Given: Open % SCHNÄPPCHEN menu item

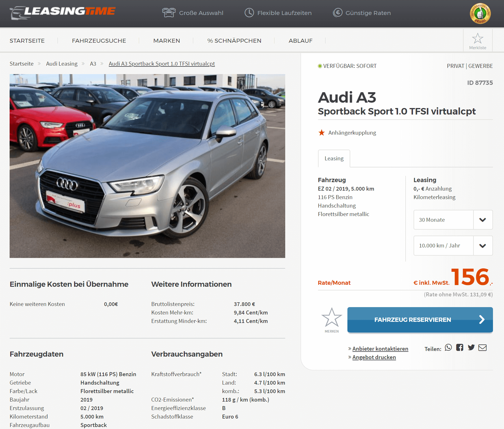Looking at the screenshot, I should 234,41.
